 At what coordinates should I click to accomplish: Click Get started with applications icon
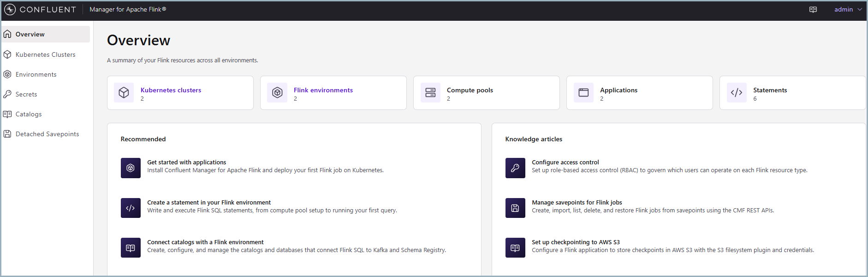pos(131,168)
